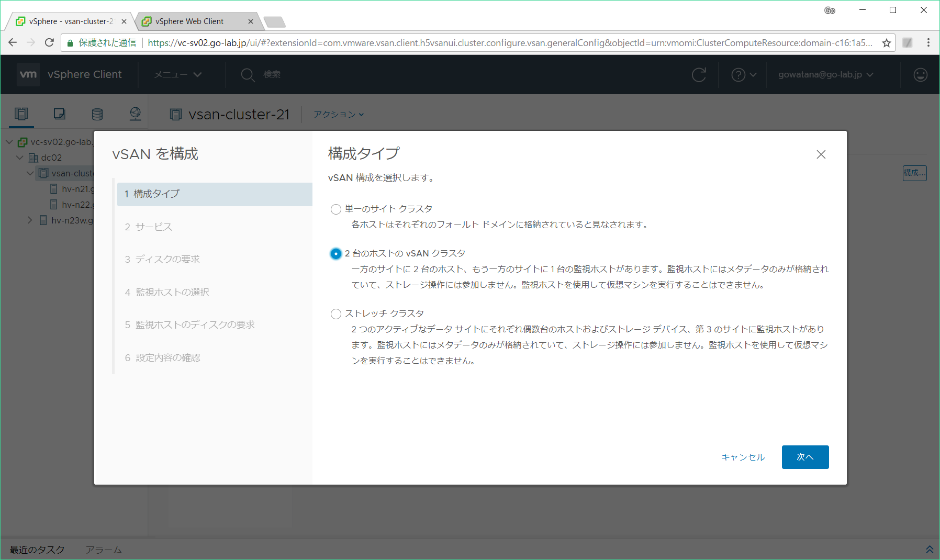
Task: Open the アクション dropdown for vsan-cluster-21
Action: click(339, 114)
